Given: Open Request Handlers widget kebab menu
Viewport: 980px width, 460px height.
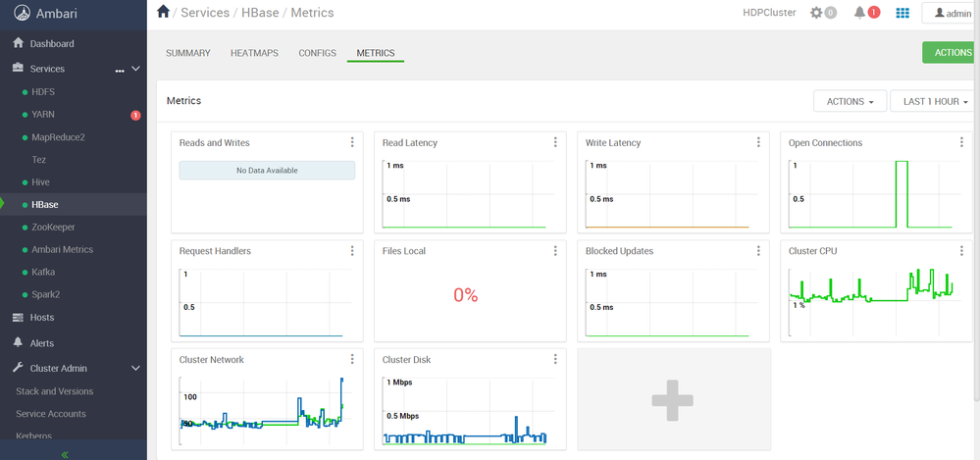Looking at the screenshot, I should [x=352, y=251].
